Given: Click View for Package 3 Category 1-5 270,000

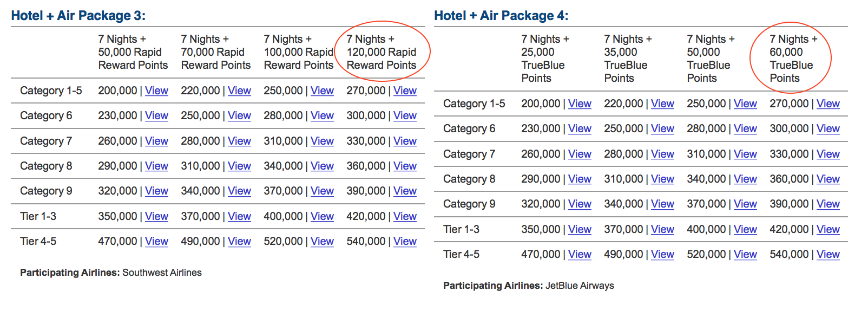Looking at the screenshot, I should (x=405, y=91).
